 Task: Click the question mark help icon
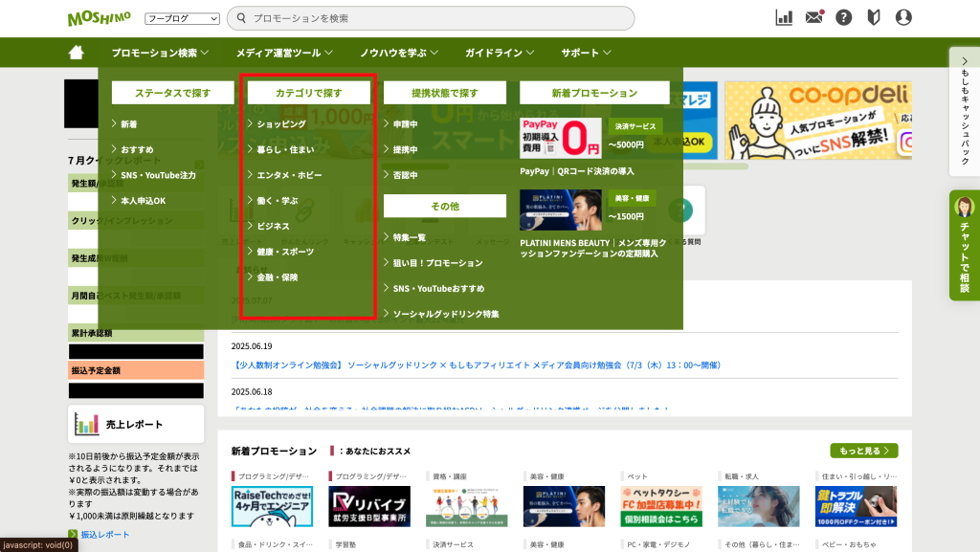[x=843, y=17]
